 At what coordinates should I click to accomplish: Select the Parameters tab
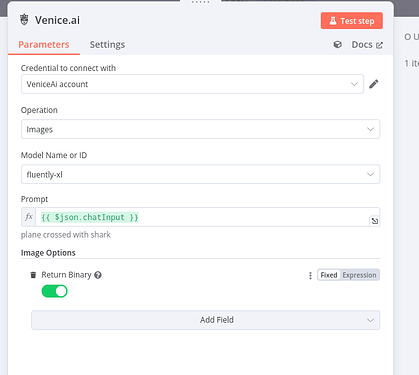[44, 45]
